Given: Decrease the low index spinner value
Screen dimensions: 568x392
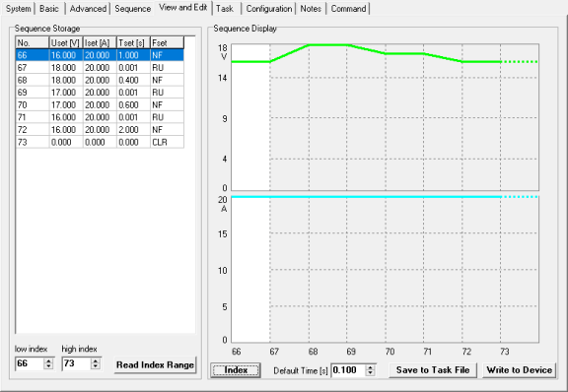Looking at the screenshot, I should 48,366.
